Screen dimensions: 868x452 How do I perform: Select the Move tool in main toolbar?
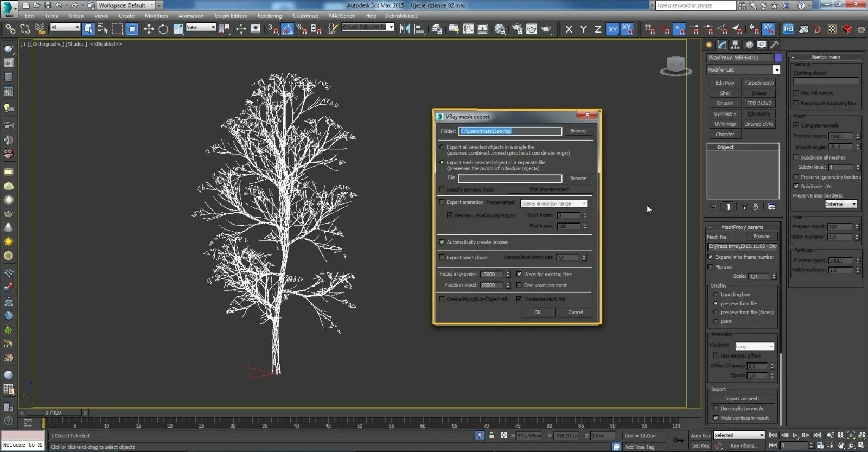click(x=149, y=29)
